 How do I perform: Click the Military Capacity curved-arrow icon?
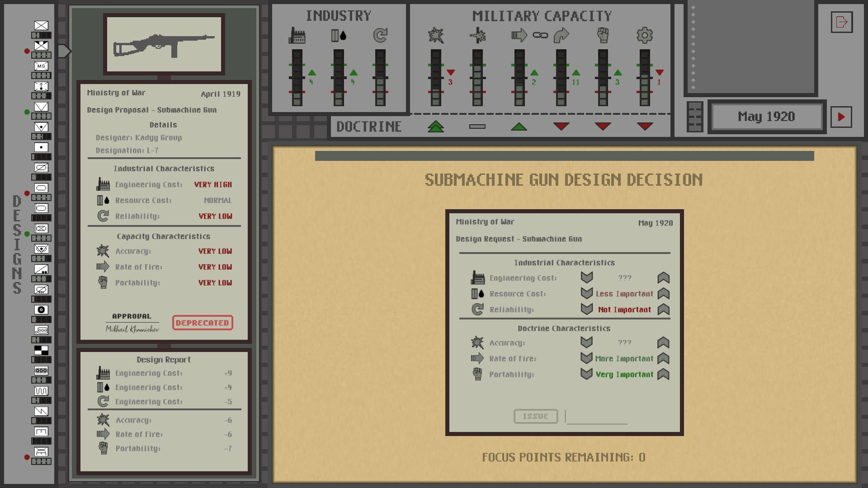561,35
